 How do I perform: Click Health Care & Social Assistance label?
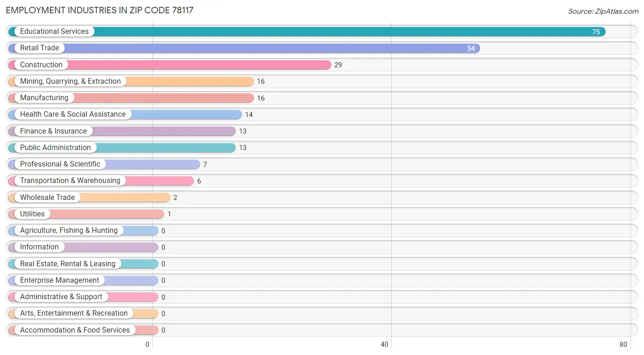coord(73,114)
